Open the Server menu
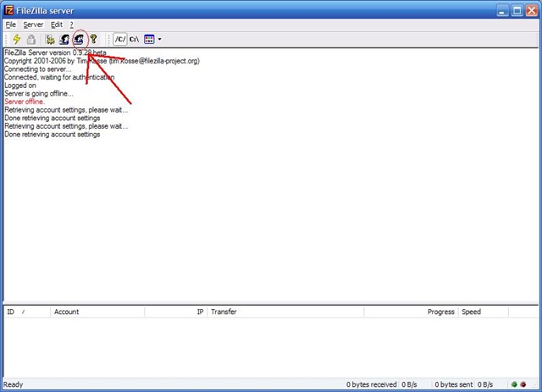The width and height of the screenshot is (542, 392). click(33, 25)
